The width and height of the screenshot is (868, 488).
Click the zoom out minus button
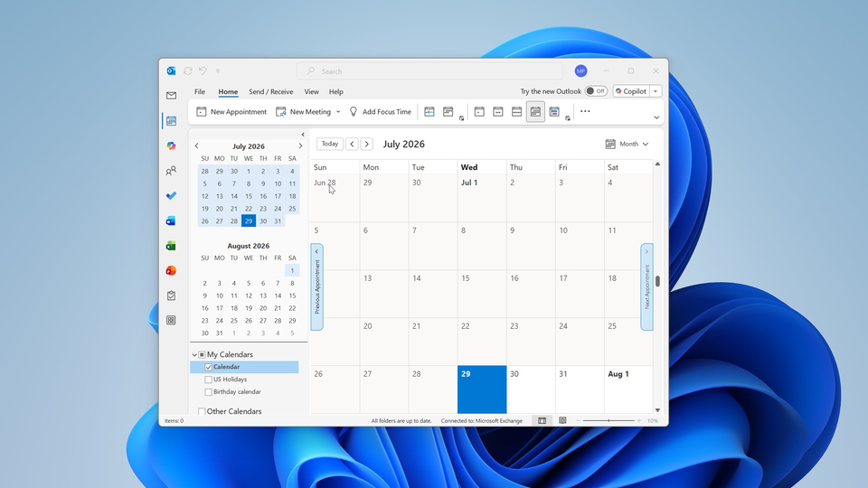578,420
